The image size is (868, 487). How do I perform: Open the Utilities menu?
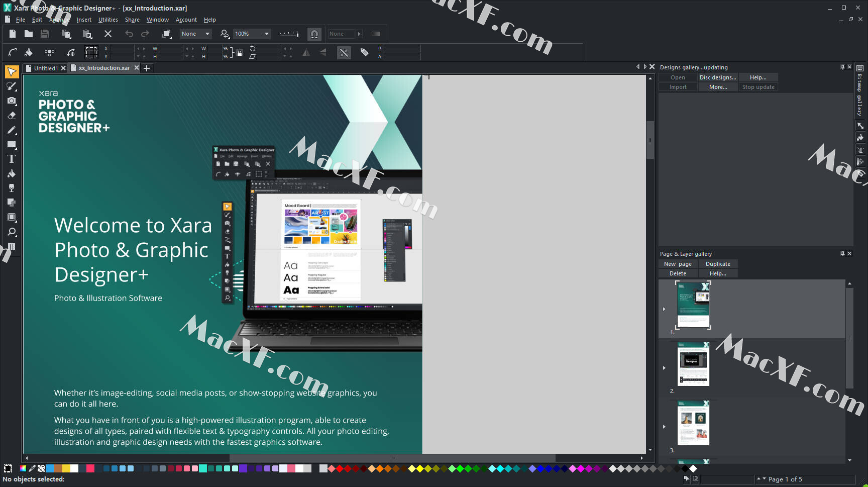[108, 20]
